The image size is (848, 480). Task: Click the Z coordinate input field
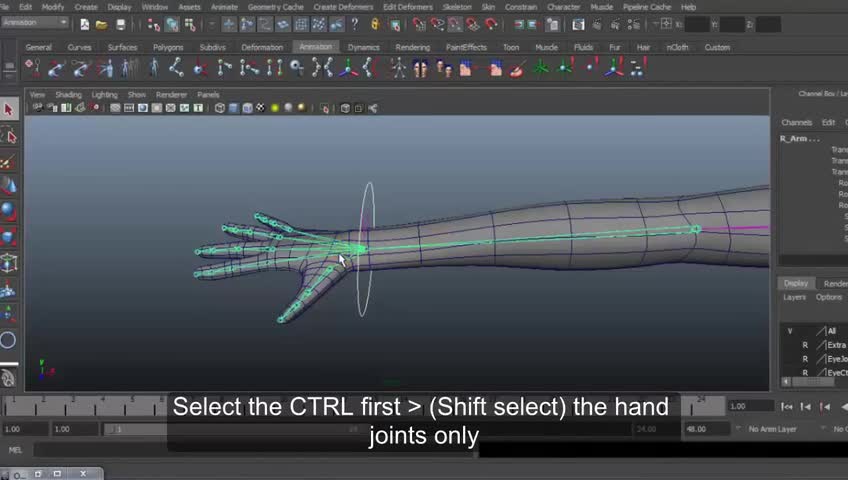click(768, 24)
